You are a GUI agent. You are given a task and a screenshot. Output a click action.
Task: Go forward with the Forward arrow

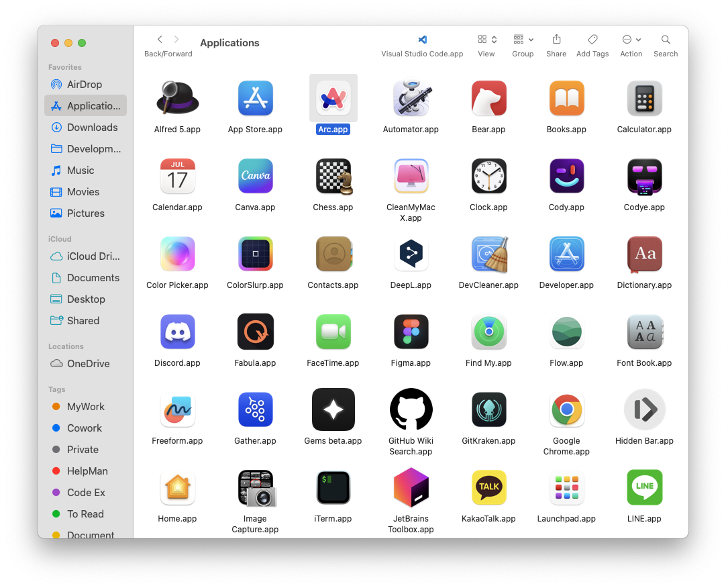pos(176,40)
